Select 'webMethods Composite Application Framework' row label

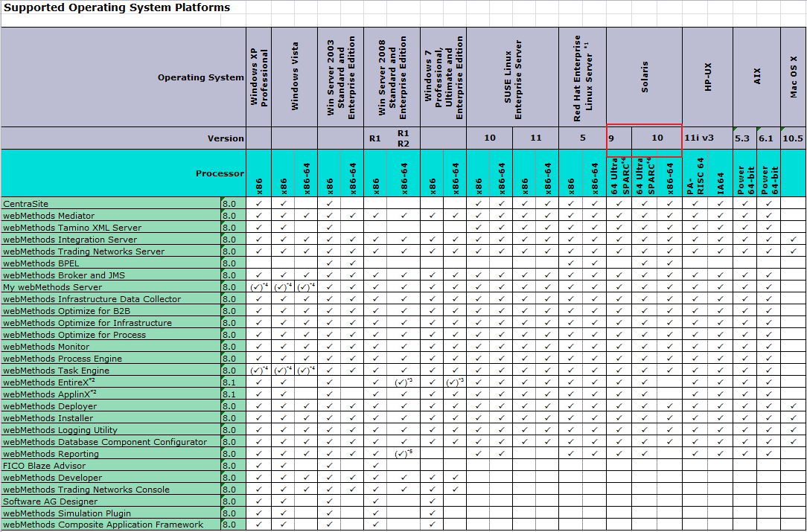coord(111,525)
